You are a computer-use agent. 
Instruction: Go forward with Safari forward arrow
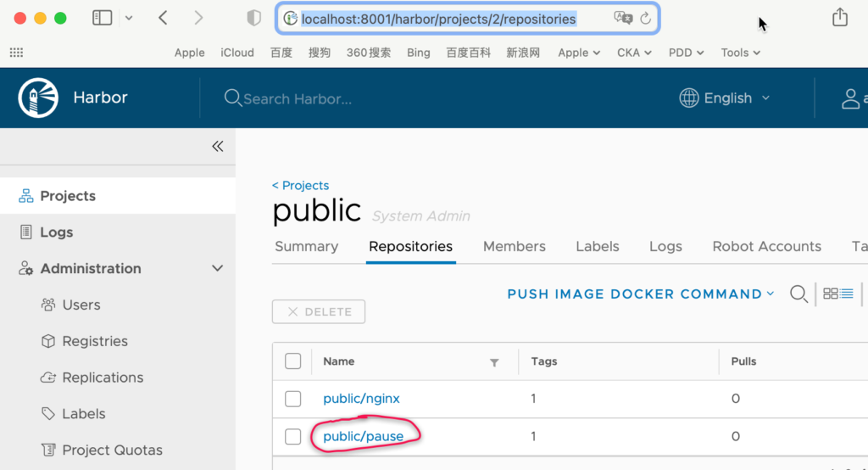[x=198, y=18]
